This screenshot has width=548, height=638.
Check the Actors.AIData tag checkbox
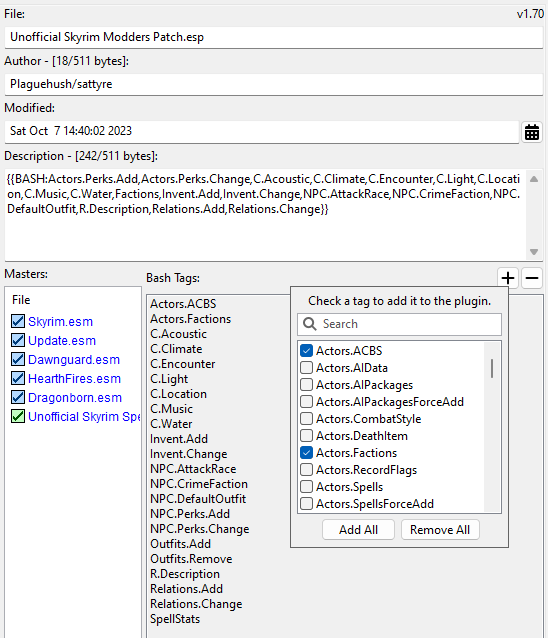coord(306,368)
